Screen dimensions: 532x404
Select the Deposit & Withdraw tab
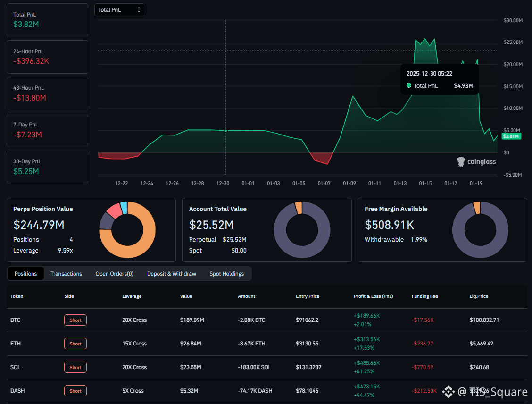[x=171, y=274]
